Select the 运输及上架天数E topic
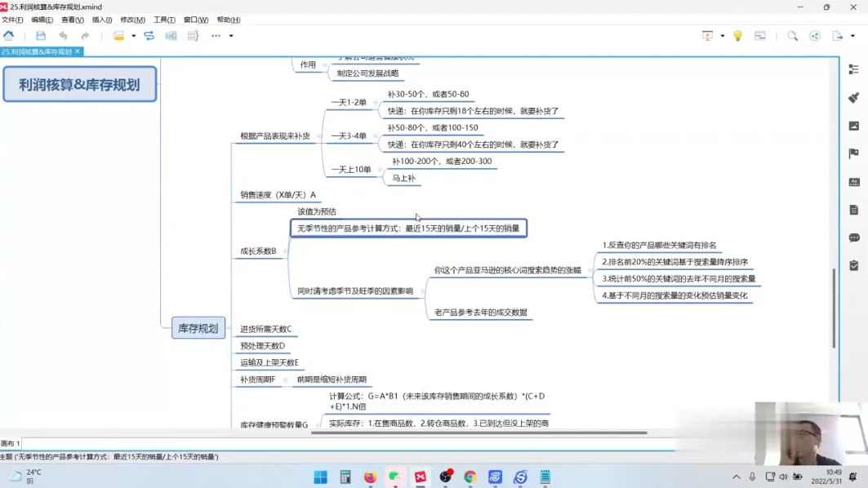The image size is (868, 488). [x=269, y=362]
